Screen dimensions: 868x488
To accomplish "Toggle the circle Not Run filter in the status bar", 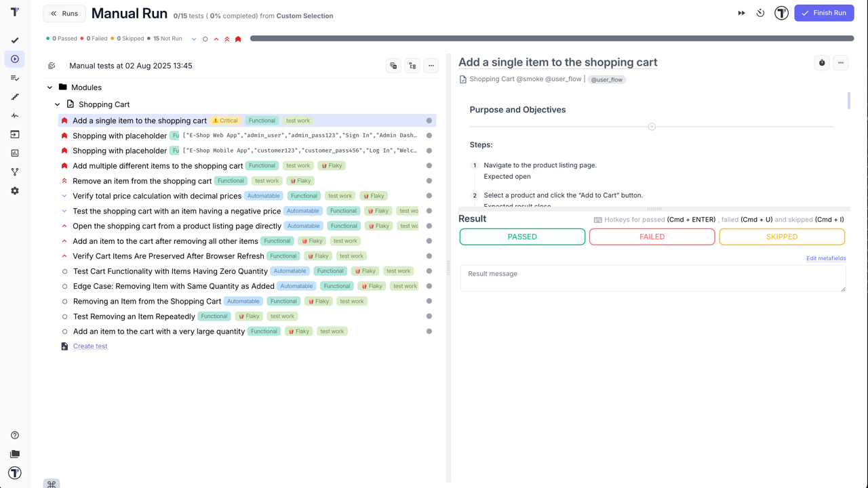I will [205, 39].
